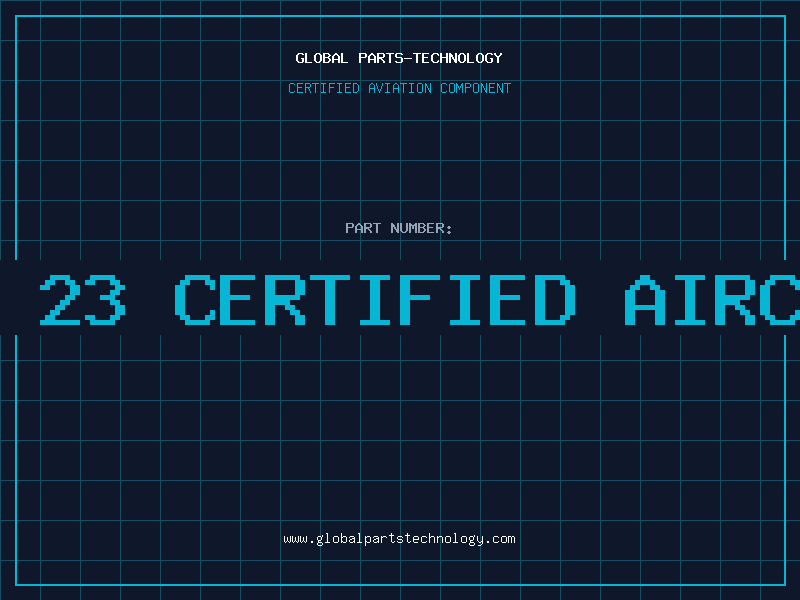Click the large T in the banner's CERTIFIED
Screen dimensions: 800x600
[331, 299]
